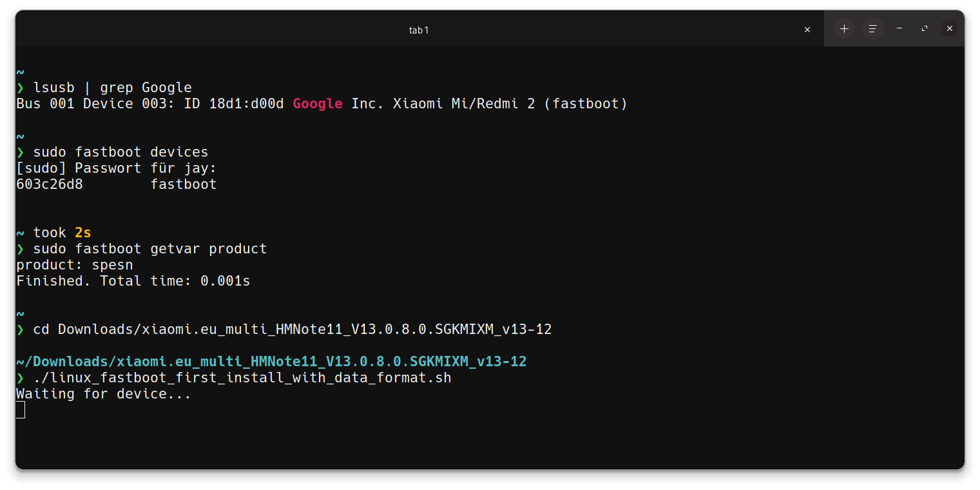Click the 'cd Downloads/xiaomi.eu_multi' command line
Screen dimensions: 980x490
(x=293, y=329)
